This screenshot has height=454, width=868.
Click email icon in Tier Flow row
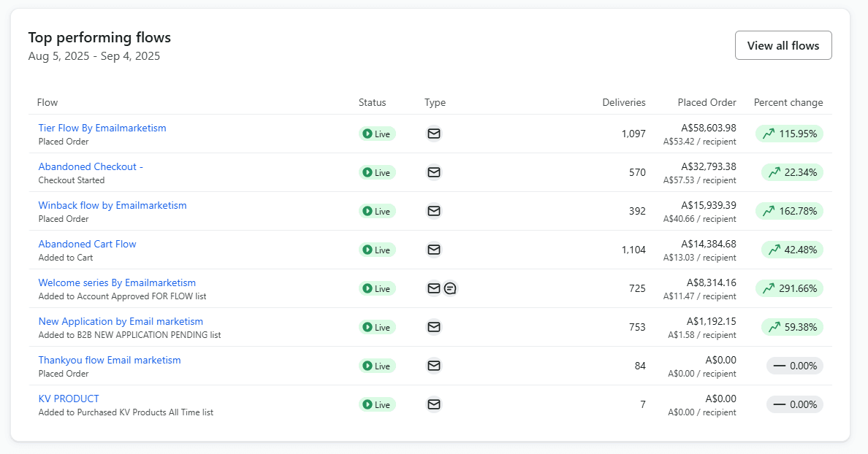(x=434, y=134)
